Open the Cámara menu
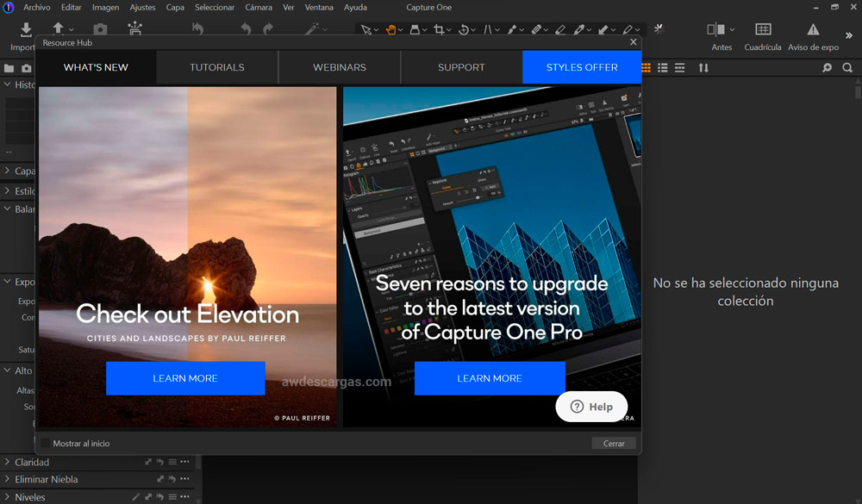This screenshot has height=504, width=862. pos(259,7)
